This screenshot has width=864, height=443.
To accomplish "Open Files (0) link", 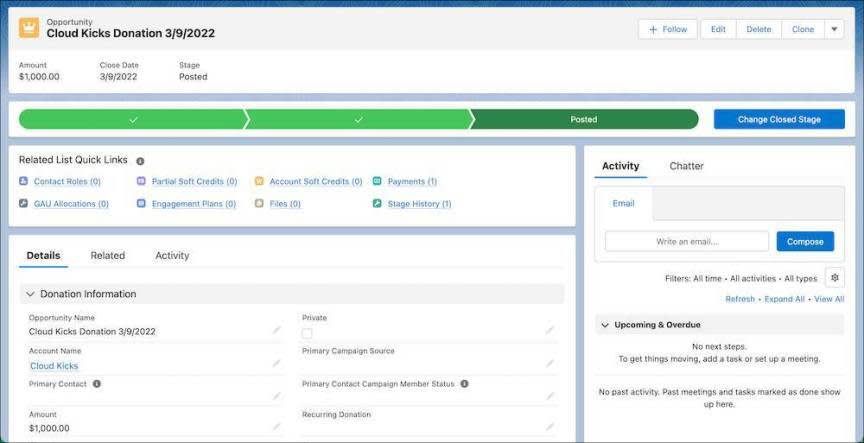I will (285, 203).
